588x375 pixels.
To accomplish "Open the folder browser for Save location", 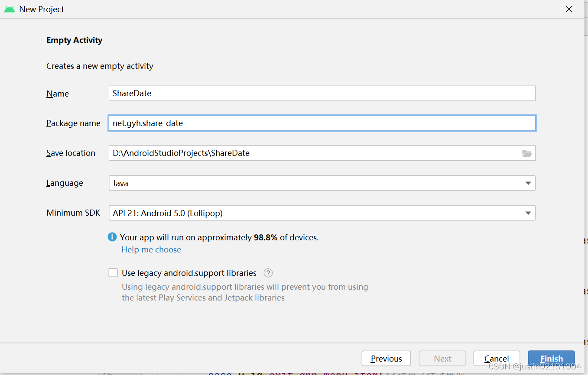I will [526, 153].
